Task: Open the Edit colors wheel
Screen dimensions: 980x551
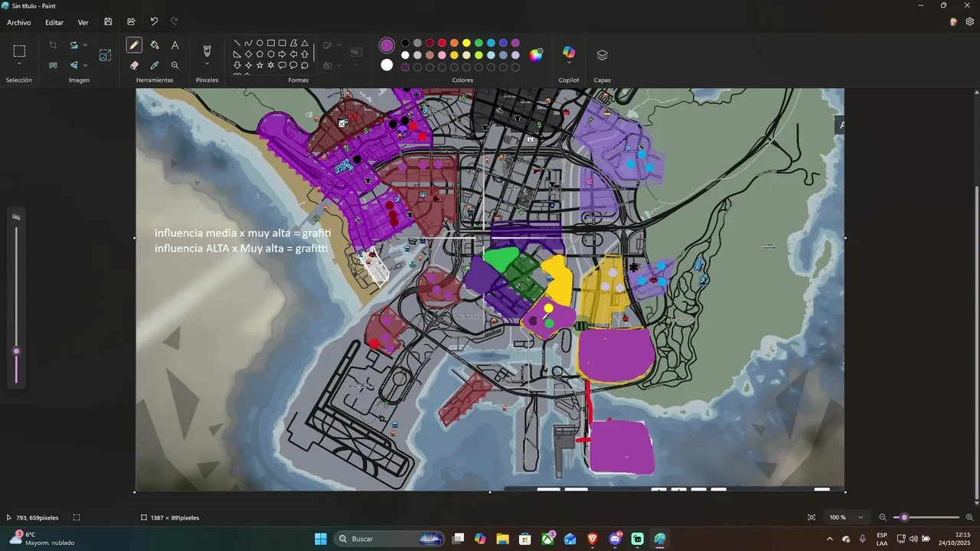Action: click(536, 54)
